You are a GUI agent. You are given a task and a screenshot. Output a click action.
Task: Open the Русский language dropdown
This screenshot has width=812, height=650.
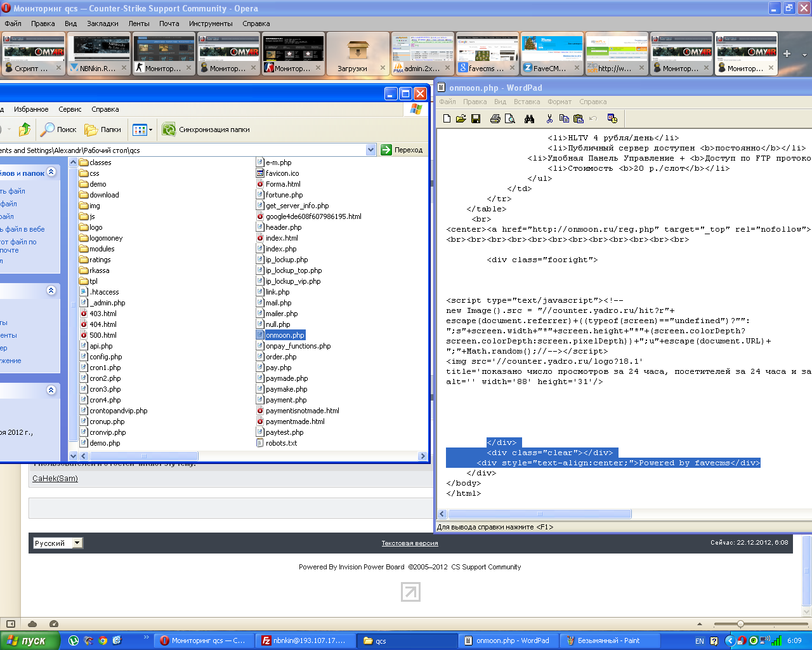[58, 543]
